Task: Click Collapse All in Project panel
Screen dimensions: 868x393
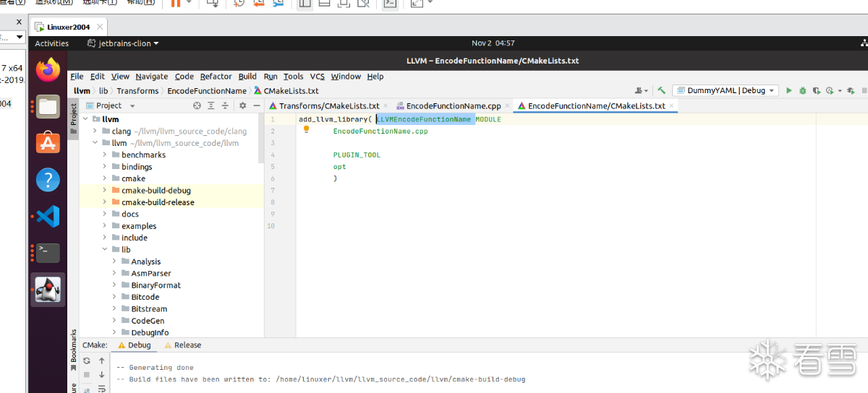Action: [225, 105]
